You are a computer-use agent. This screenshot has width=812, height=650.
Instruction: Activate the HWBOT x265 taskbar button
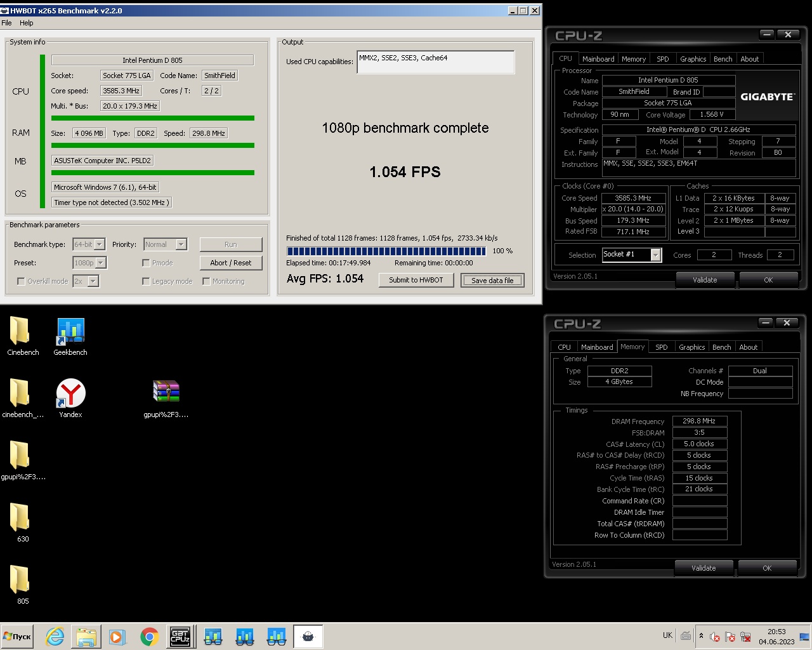coord(308,636)
